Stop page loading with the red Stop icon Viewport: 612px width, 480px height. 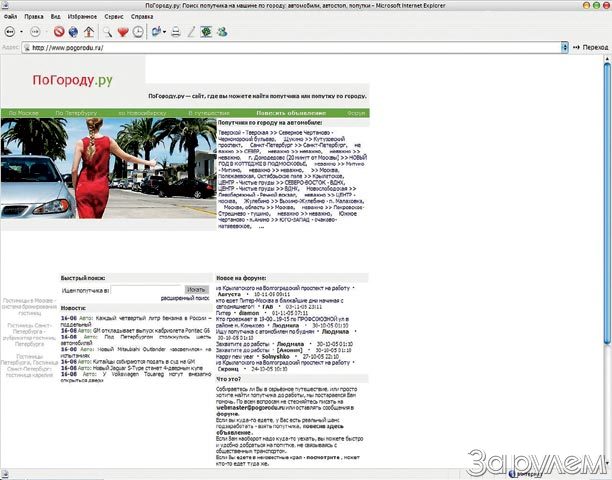pyautogui.click(x=58, y=32)
